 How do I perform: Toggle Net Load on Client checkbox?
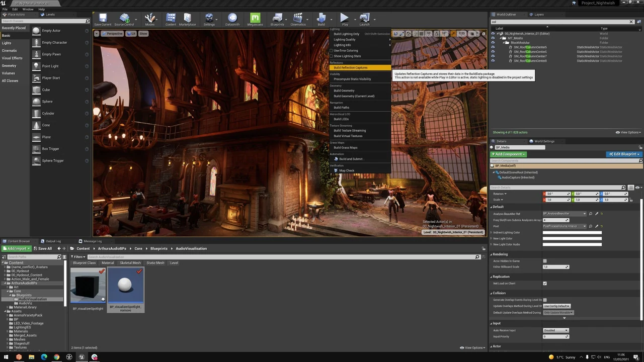545,284
